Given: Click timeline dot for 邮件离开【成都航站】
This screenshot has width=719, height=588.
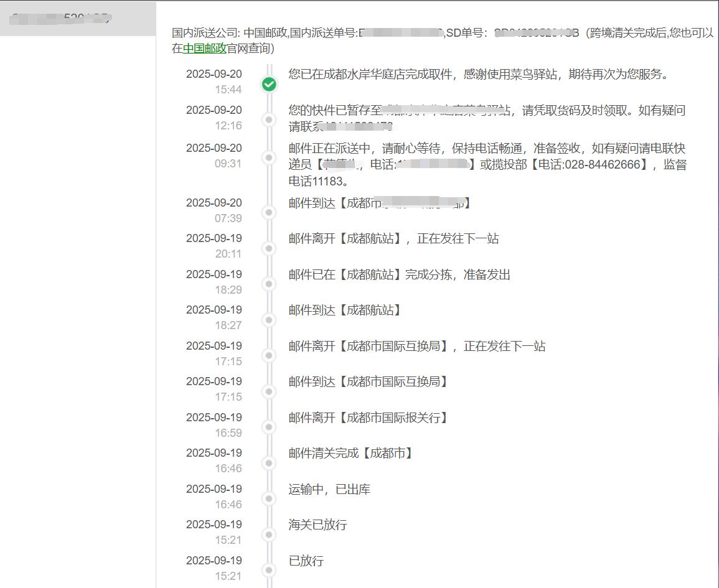Looking at the screenshot, I should click(269, 248).
